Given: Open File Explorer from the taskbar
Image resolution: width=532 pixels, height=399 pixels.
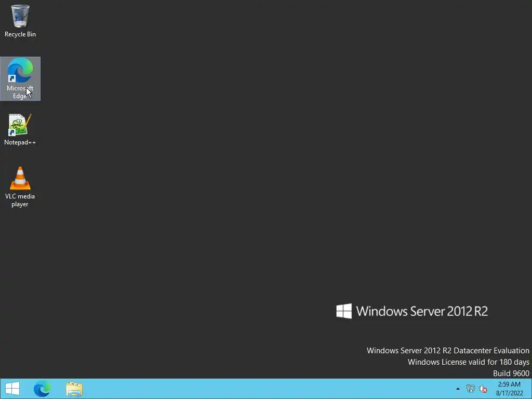Looking at the screenshot, I should 74,389.
